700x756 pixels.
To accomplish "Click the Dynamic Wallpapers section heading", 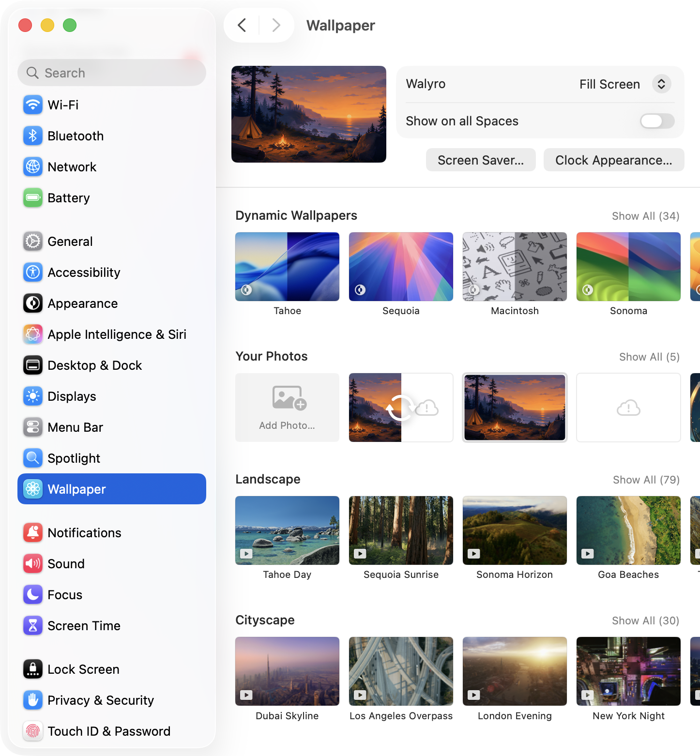I will coord(296,215).
